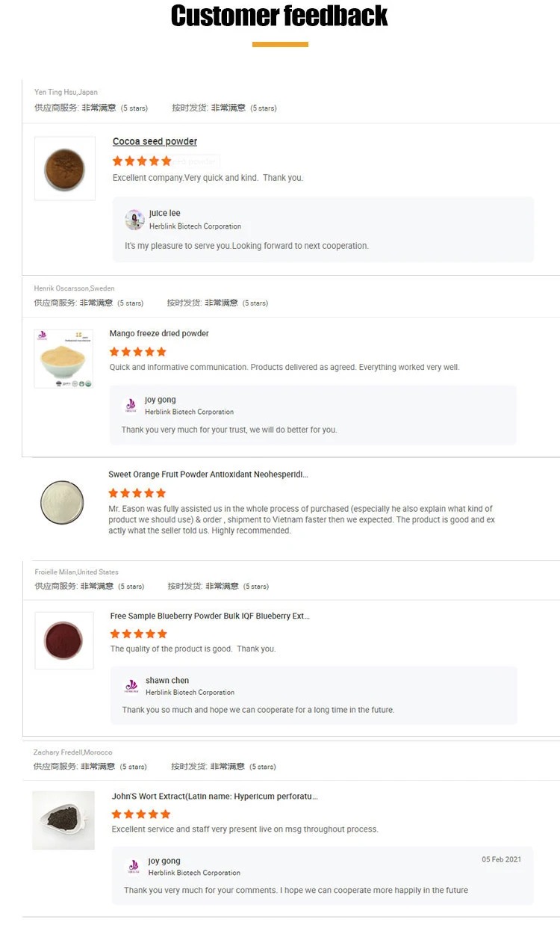Viewport: 560px width, 937px height.
Task: Click the dark red blueberry powder thumbnail
Action: coord(64,640)
